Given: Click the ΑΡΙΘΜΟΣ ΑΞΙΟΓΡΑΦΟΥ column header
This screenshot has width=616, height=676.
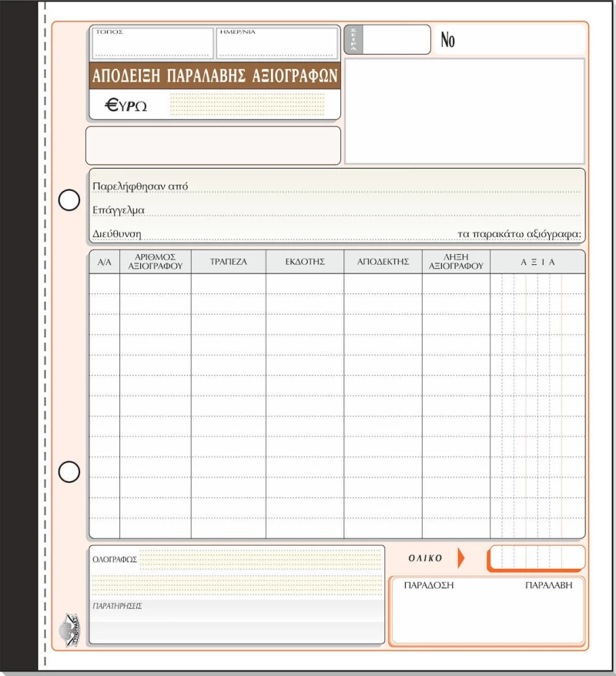Looking at the screenshot, I should (156, 262).
